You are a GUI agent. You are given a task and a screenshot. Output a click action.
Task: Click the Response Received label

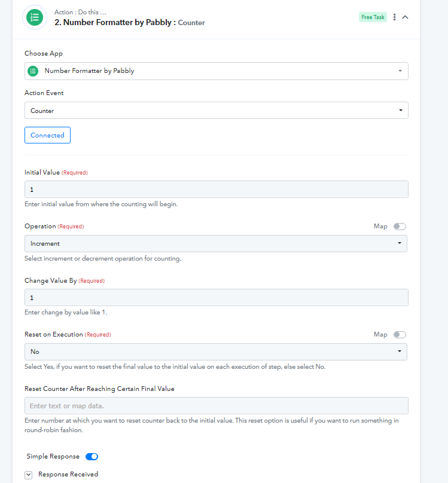coord(68,475)
